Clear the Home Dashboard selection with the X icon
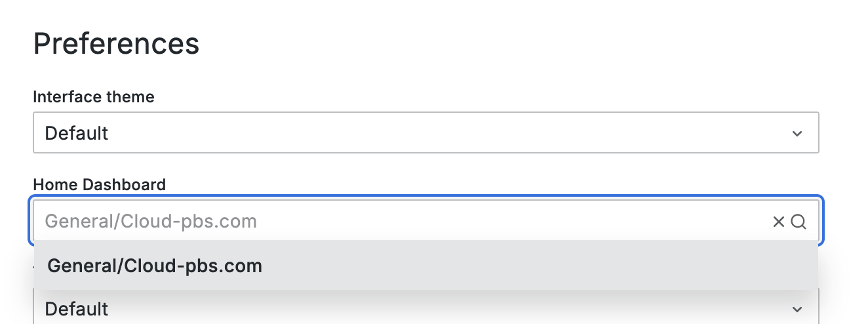The height and width of the screenshot is (324, 868). pyautogui.click(x=778, y=222)
